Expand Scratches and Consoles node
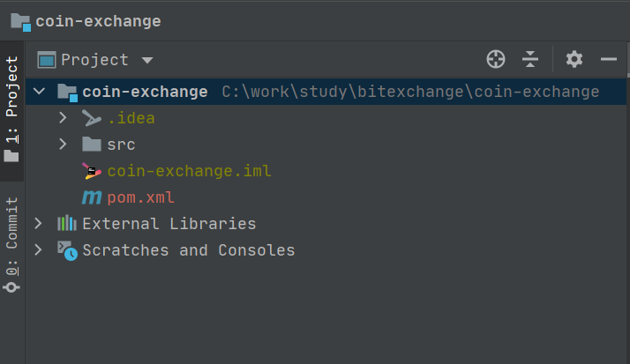 pyautogui.click(x=38, y=250)
